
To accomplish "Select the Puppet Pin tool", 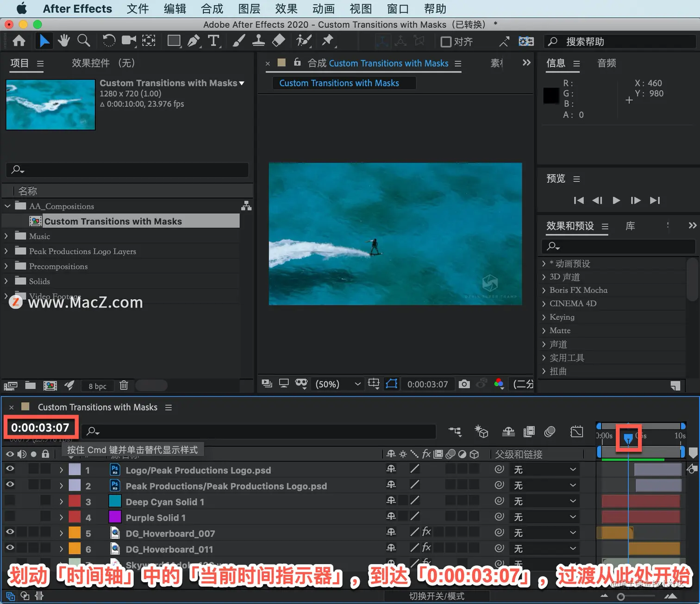I will (328, 41).
